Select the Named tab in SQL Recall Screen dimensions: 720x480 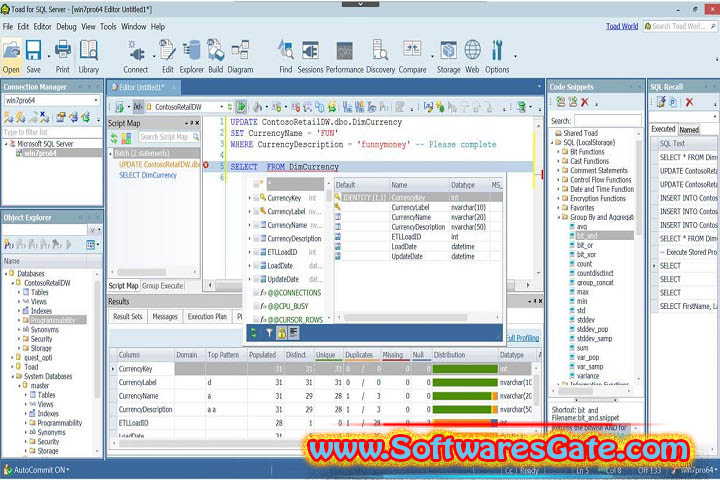[689, 130]
